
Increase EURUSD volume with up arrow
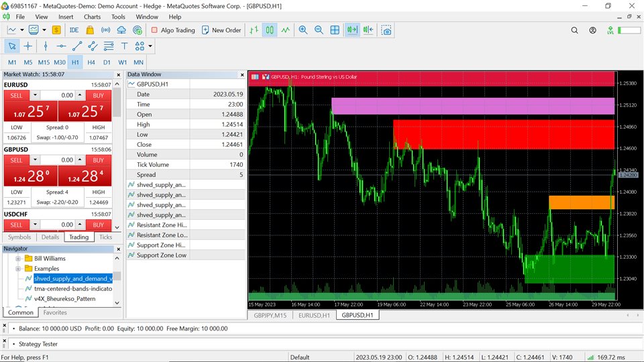click(80, 95)
